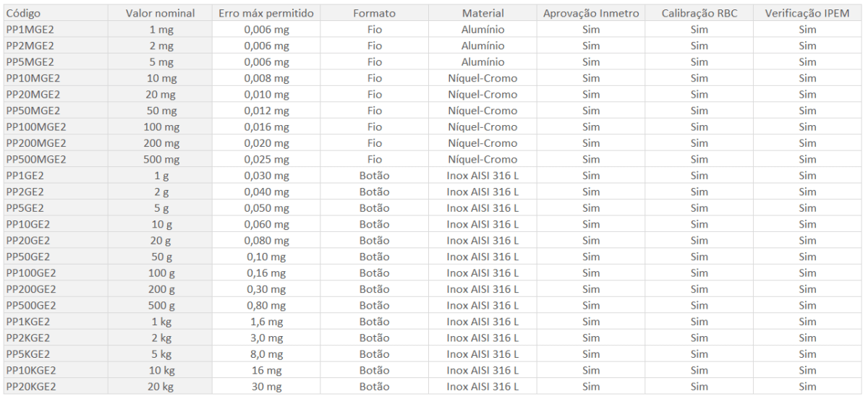Screen dimensions: 868x399
Task: Click the 200 mg nominal value cell
Action: 158,143
